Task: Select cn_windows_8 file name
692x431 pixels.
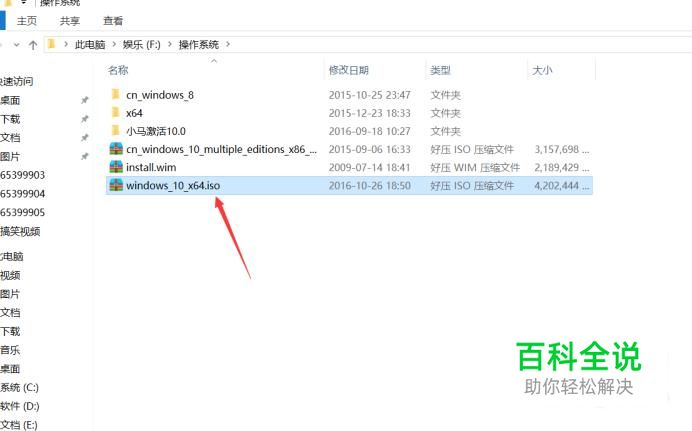Action: coord(160,95)
